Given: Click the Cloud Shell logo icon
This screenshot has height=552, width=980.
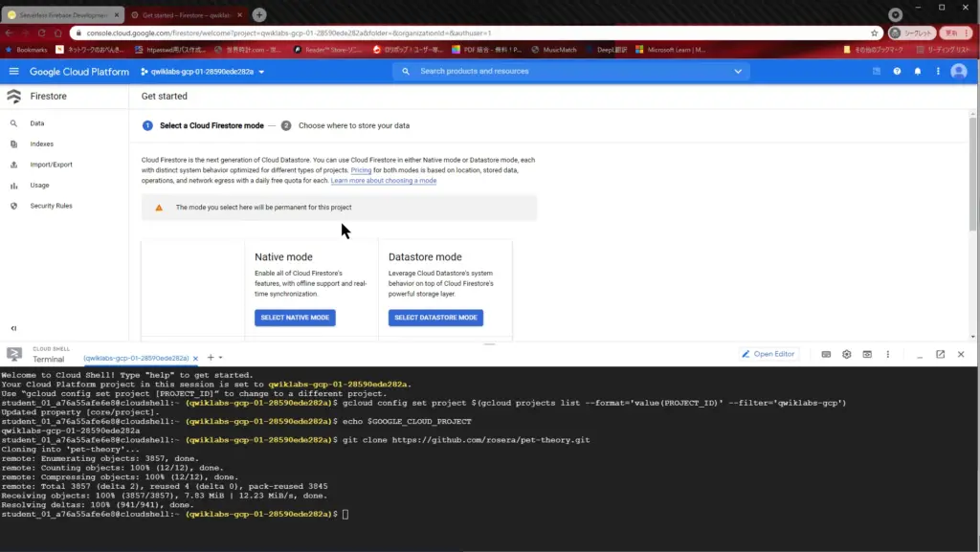Looking at the screenshot, I should pyautogui.click(x=13, y=354).
